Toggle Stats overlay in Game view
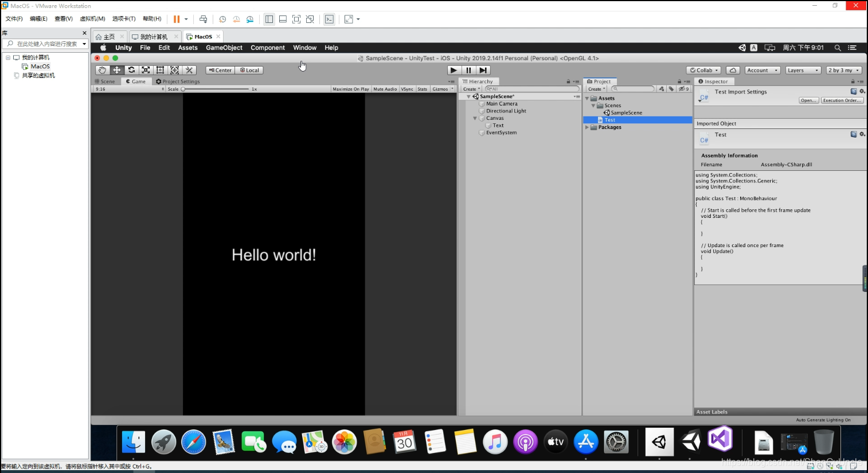The image size is (868, 473). click(423, 89)
